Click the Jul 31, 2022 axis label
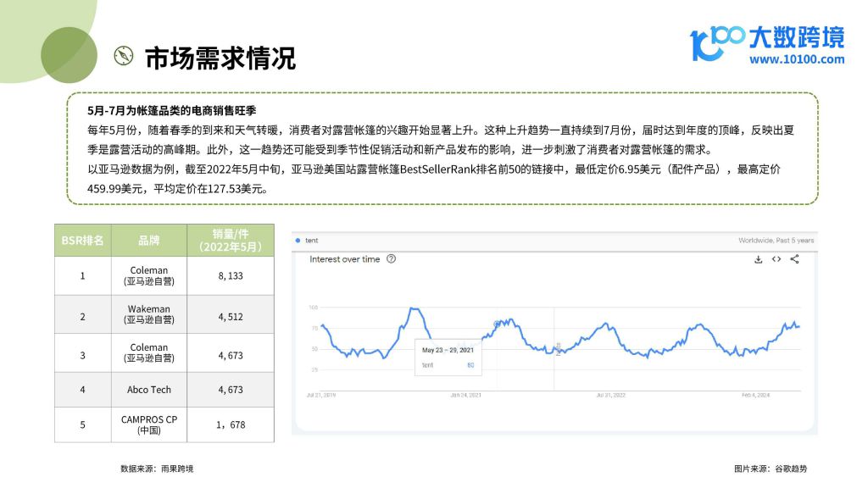 coord(610,395)
